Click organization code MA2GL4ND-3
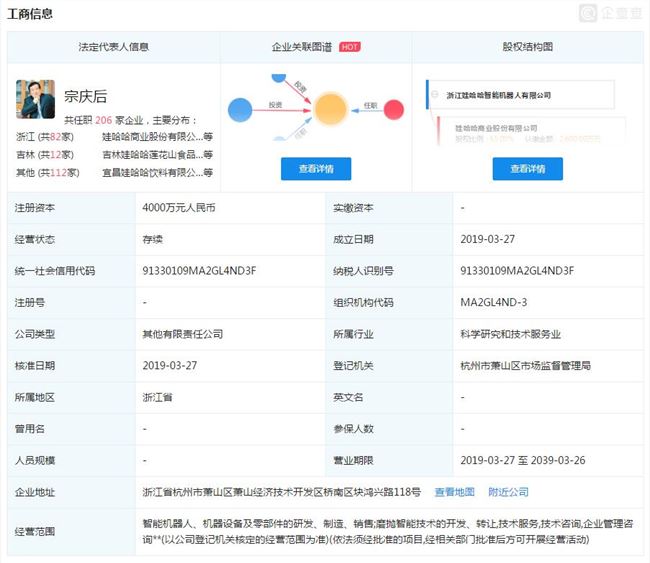Screen dimensions: 650x563 [494, 302]
